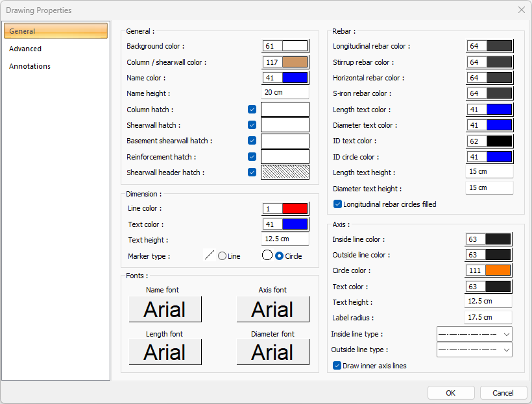532x404 pixels.
Task: Click the Name height input field
Action: point(285,93)
